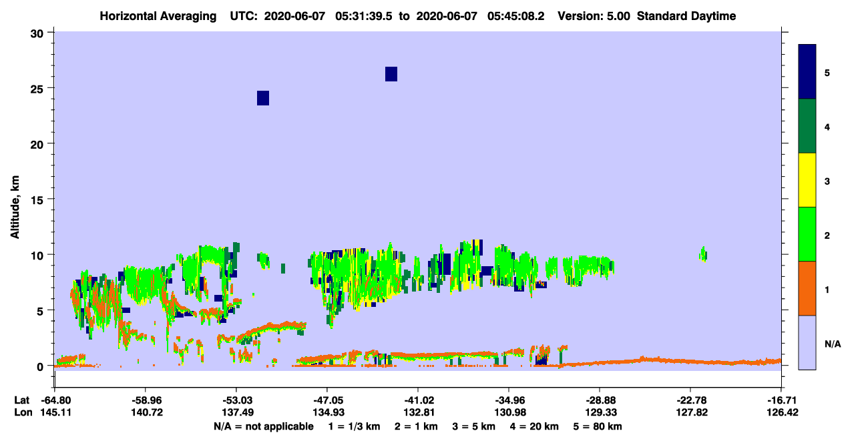
Task: Click the legend text '3 = 5 km'
Action: [475, 426]
